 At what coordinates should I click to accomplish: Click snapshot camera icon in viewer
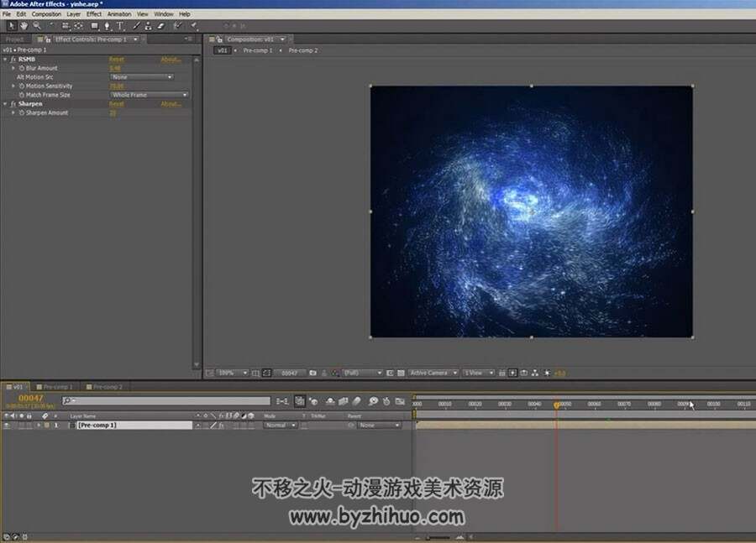[x=313, y=373]
